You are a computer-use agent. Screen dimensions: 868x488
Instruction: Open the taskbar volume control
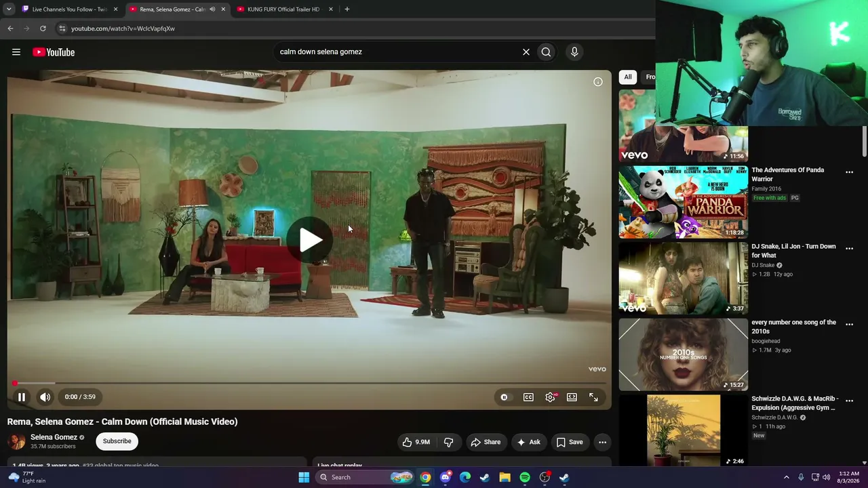coord(826,477)
